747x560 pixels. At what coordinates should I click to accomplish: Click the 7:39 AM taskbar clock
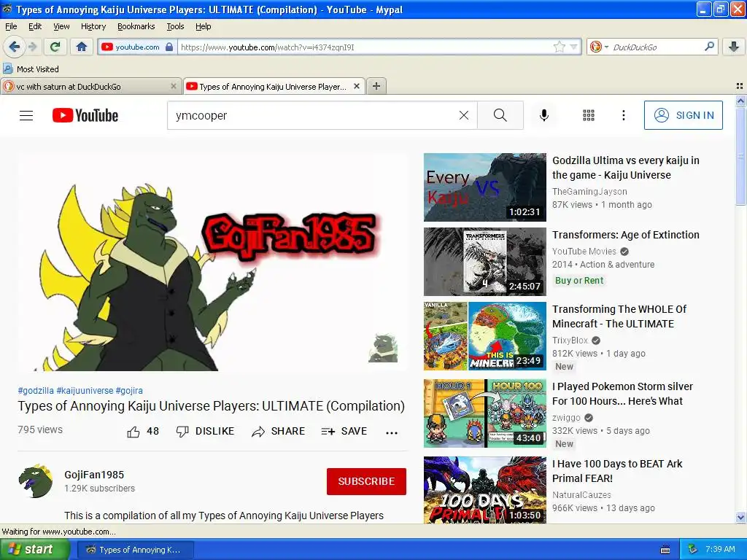pyautogui.click(x=720, y=550)
